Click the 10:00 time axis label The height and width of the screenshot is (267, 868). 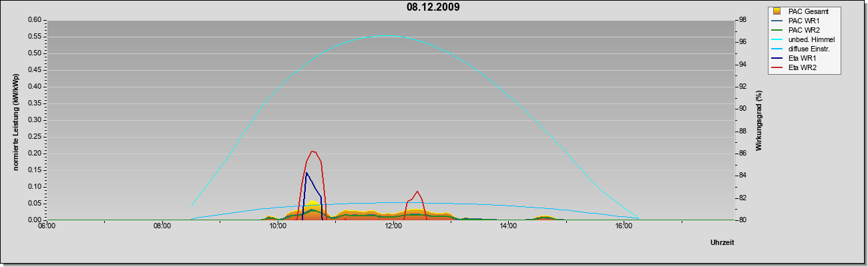point(278,227)
